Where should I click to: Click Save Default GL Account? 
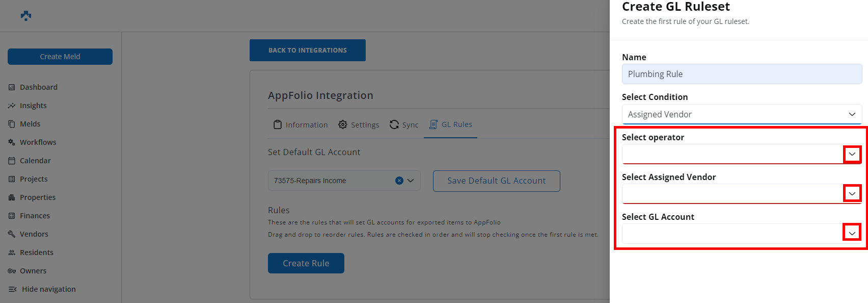point(496,181)
